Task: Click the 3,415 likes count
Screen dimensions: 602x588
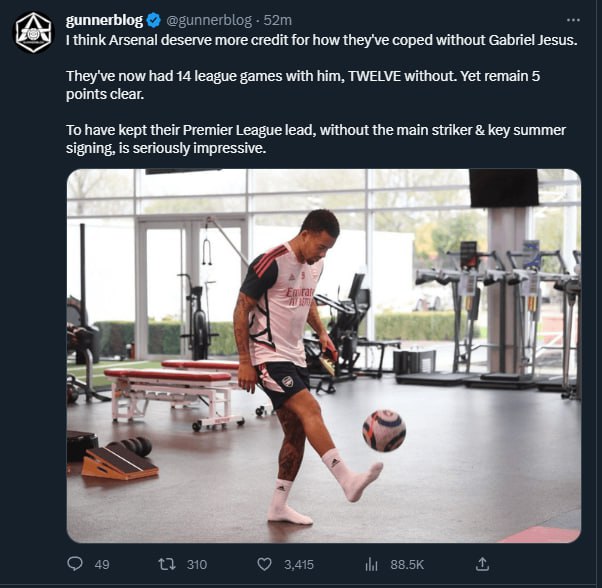Action: [x=299, y=564]
